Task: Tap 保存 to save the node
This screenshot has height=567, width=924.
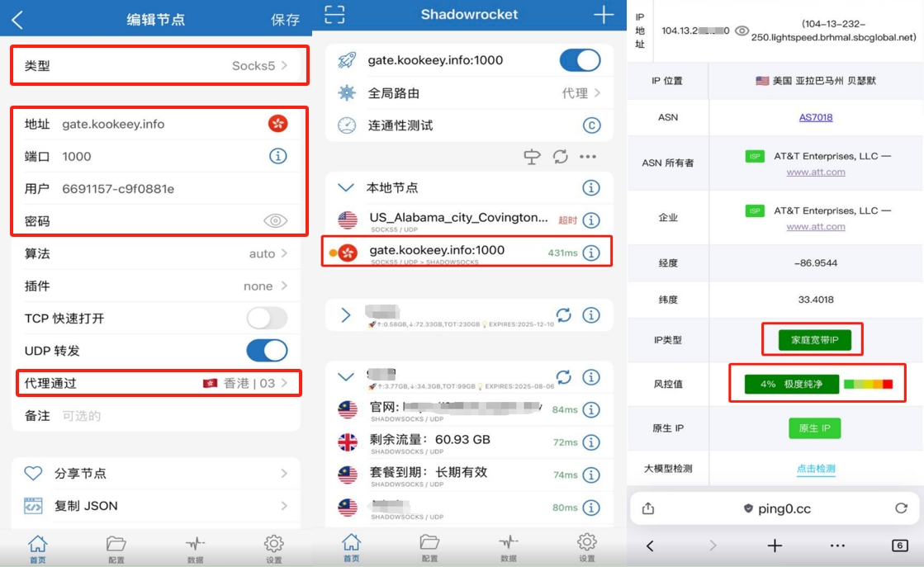Action: [x=285, y=19]
